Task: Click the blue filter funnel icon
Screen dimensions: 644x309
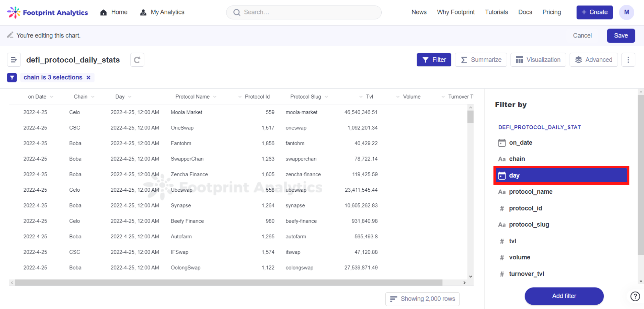Action: (12, 78)
